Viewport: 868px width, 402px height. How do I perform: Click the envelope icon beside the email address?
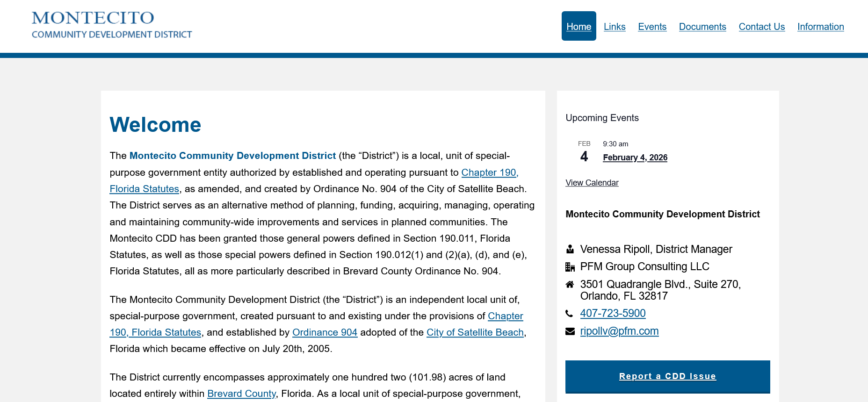click(x=570, y=331)
